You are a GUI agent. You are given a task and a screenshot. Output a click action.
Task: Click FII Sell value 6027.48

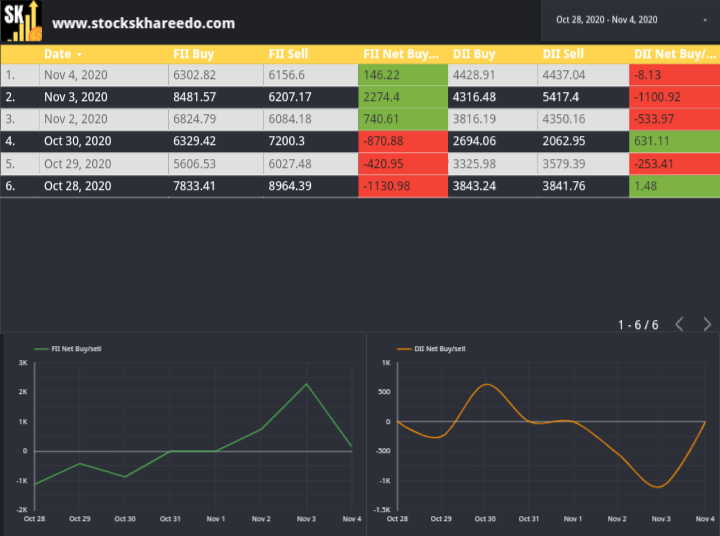coord(290,164)
